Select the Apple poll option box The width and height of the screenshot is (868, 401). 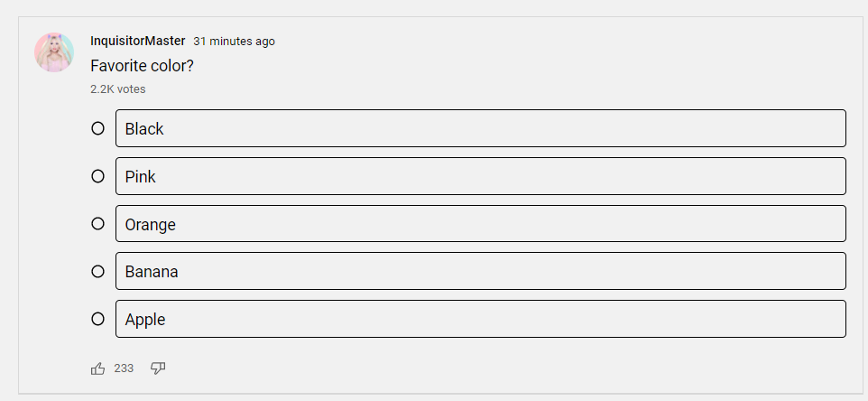(480, 319)
